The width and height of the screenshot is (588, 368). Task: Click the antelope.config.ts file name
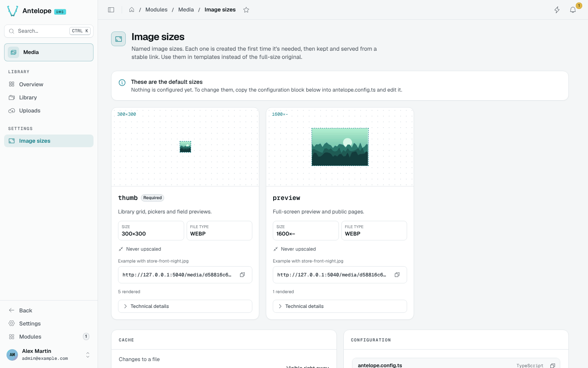click(x=380, y=365)
